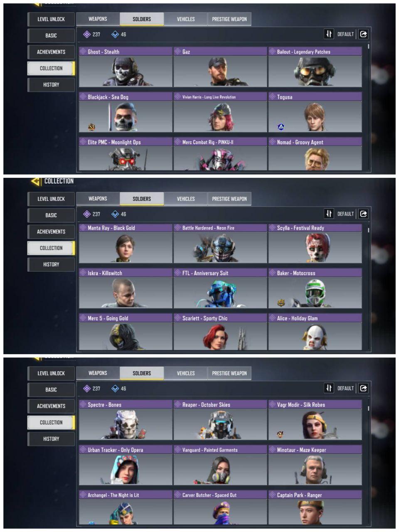The width and height of the screenshot is (399, 532).
Task: Open DEFAULT sort dropdown above Vagr Modir card
Action: pos(345,388)
